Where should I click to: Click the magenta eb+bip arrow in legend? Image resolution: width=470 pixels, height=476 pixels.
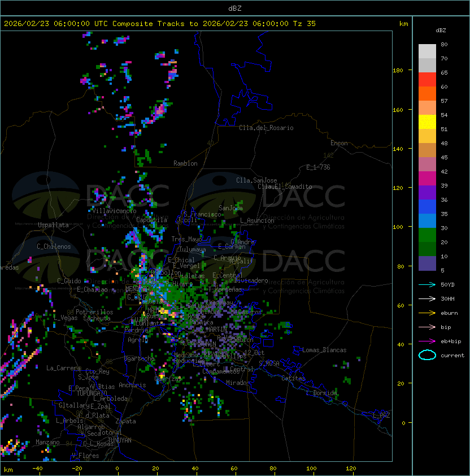(x=427, y=341)
